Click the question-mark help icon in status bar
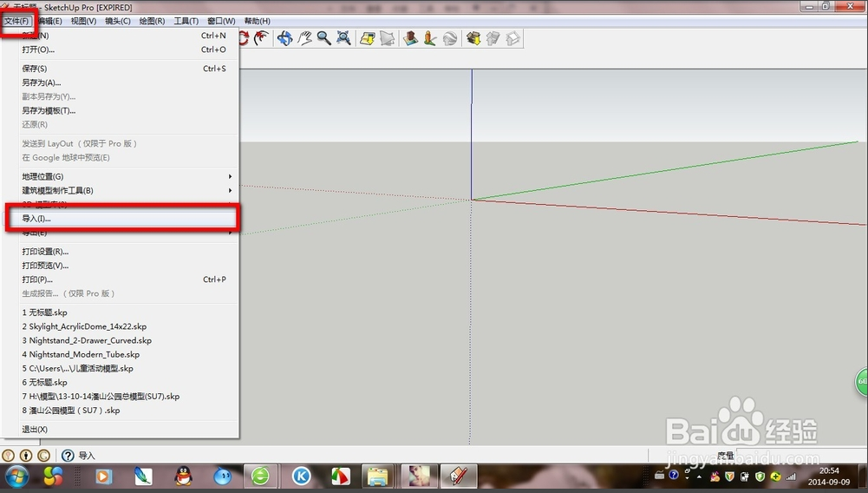868x493 pixels. pyautogui.click(x=68, y=456)
